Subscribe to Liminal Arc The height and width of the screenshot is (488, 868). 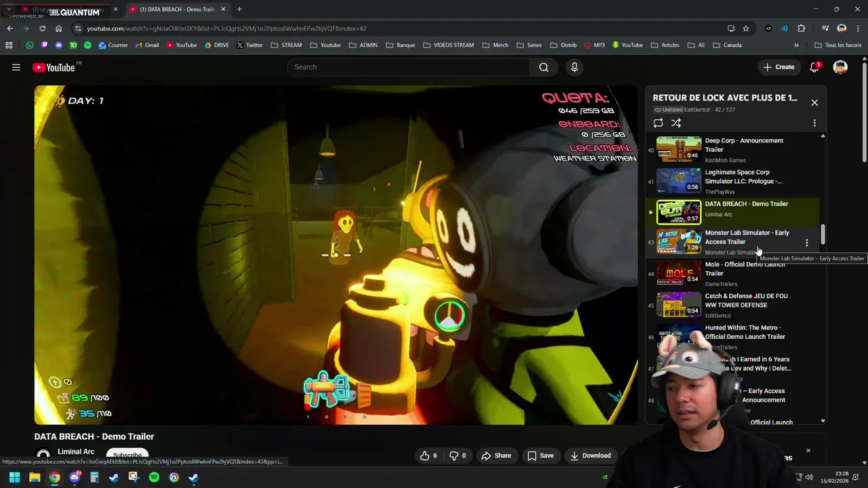click(x=127, y=455)
